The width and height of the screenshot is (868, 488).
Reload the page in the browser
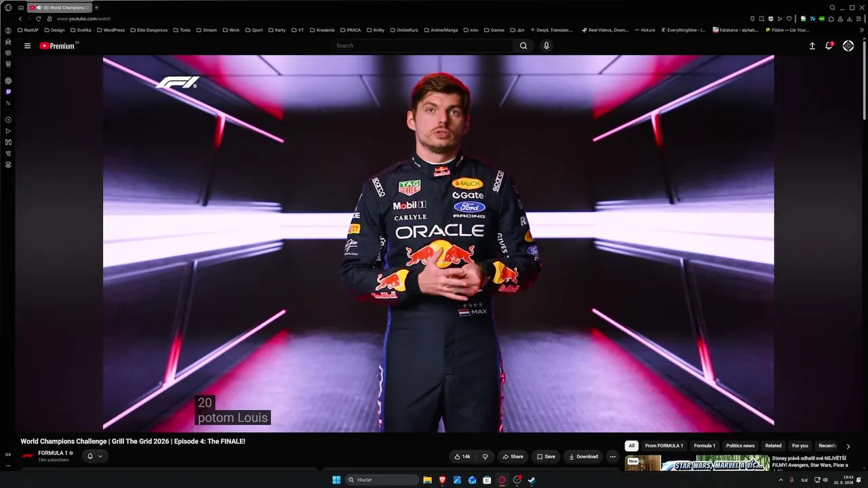[38, 19]
